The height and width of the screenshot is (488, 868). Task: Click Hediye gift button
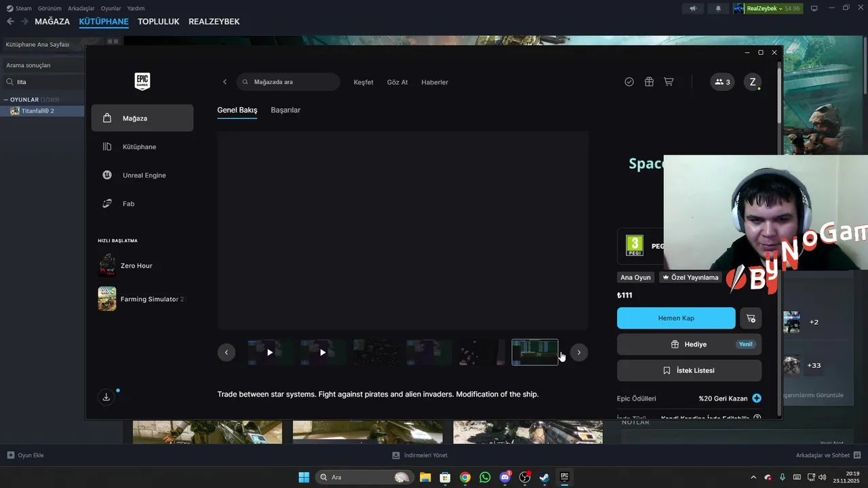coord(689,344)
